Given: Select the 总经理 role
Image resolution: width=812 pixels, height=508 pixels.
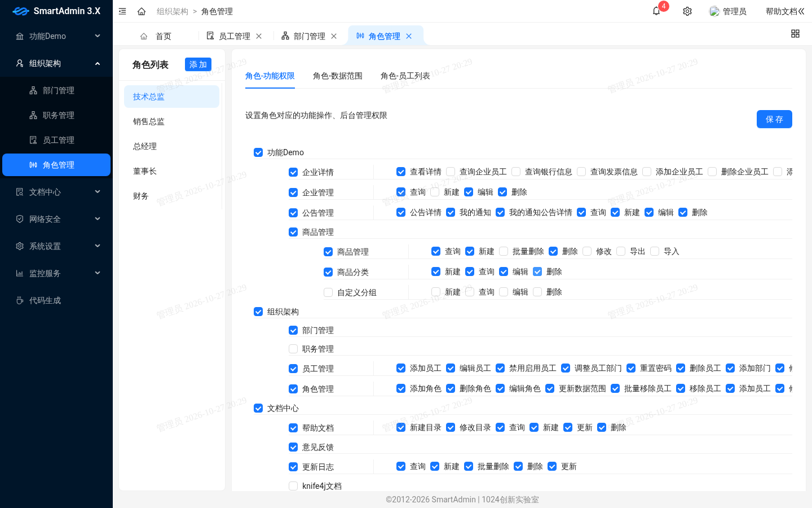Looking at the screenshot, I should (171, 146).
